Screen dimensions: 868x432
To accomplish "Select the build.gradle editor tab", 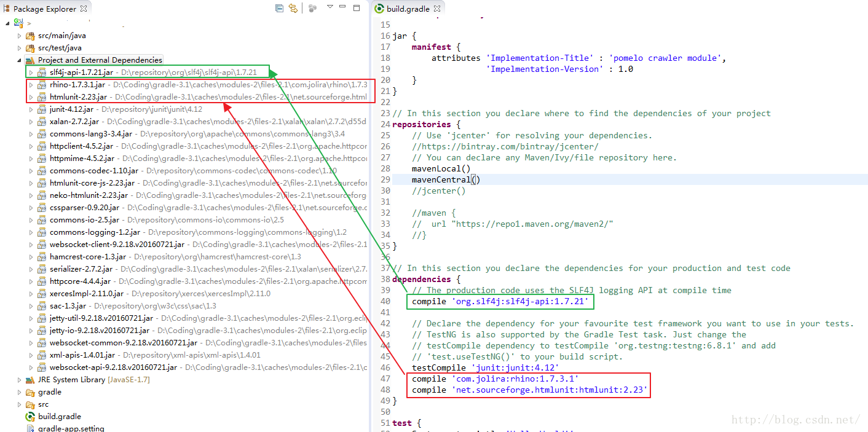I will (x=409, y=9).
